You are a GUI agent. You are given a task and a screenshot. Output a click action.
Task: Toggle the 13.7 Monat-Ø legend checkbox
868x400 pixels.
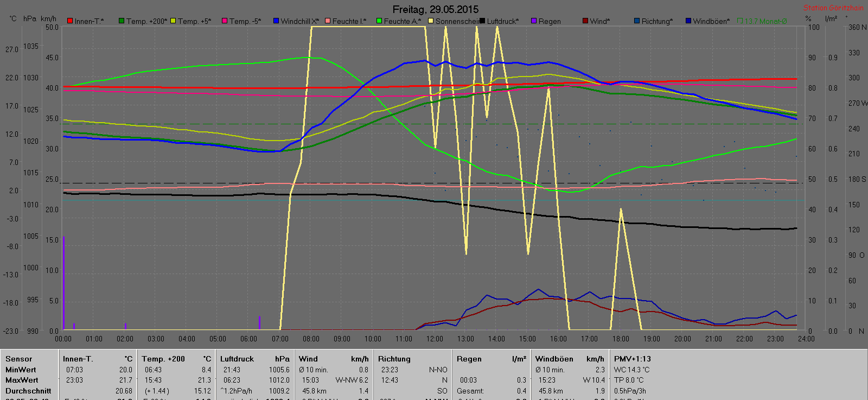pos(740,21)
